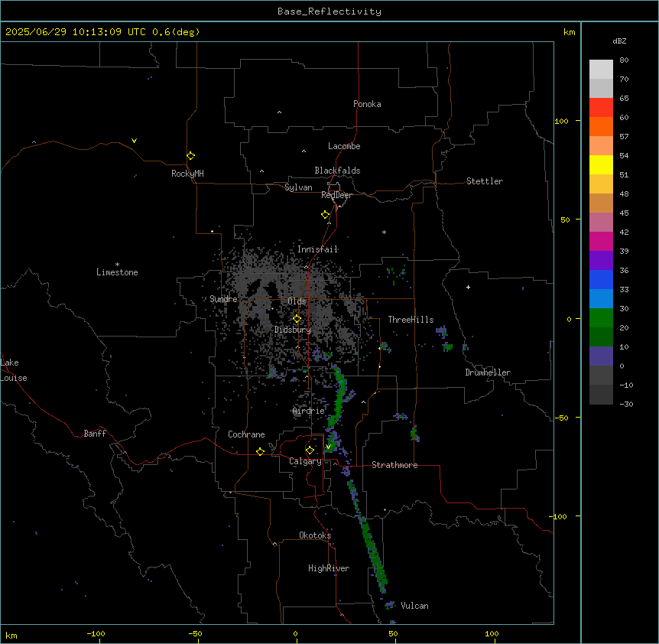Click the RedDeer city label
This screenshot has height=644, width=659.
pyautogui.click(x=336, y=195)
